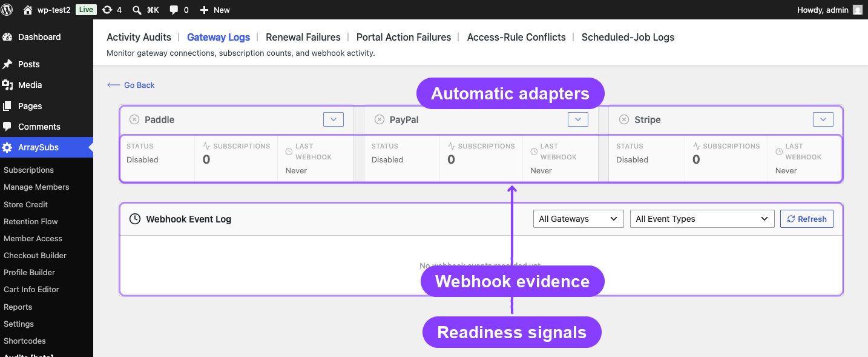
Task: Click the Stripe last webhook clock icon
Action: pos(778,152)
